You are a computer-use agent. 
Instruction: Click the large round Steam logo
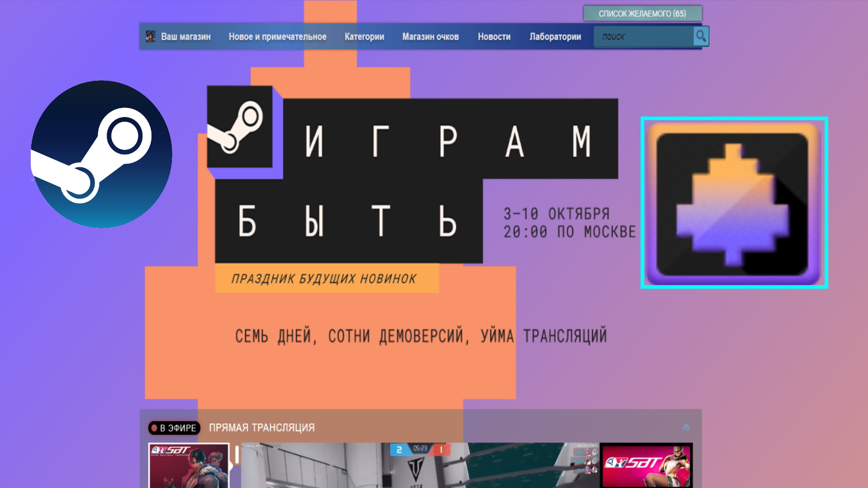pyautogui.click(x=101, y=154)
